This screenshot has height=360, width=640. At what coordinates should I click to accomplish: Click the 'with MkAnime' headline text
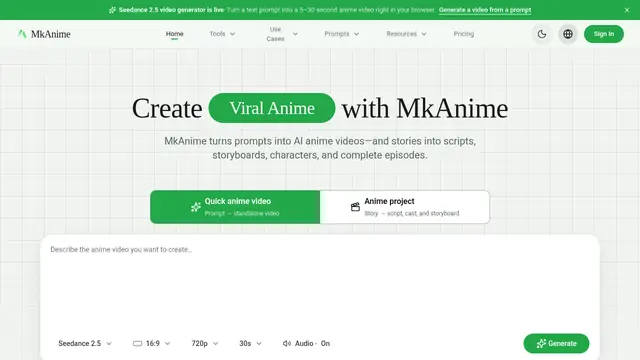(425, 109)
